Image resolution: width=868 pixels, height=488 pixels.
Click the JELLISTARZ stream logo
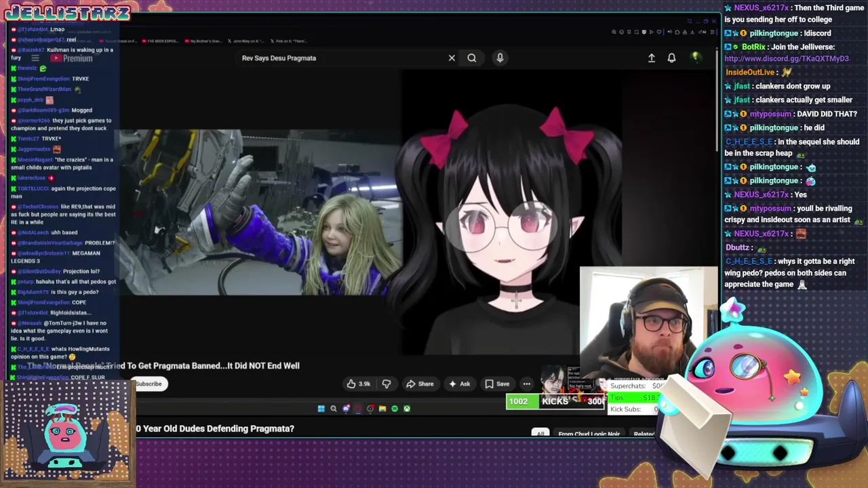pos(66,12)
